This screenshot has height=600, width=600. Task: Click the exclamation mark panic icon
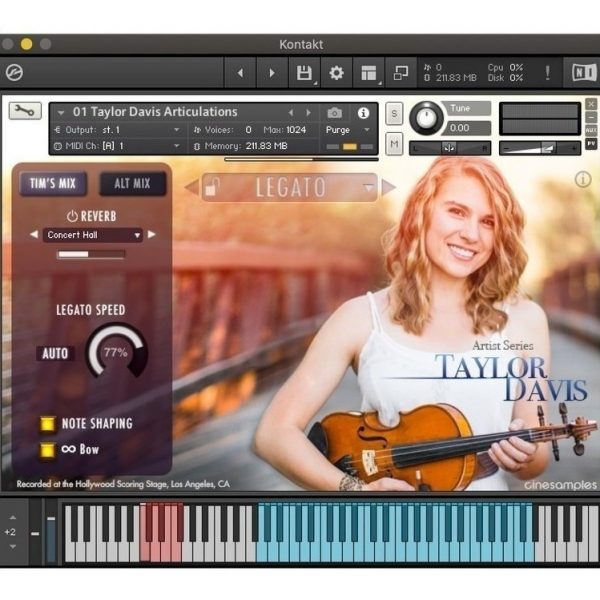coord(548,72)
